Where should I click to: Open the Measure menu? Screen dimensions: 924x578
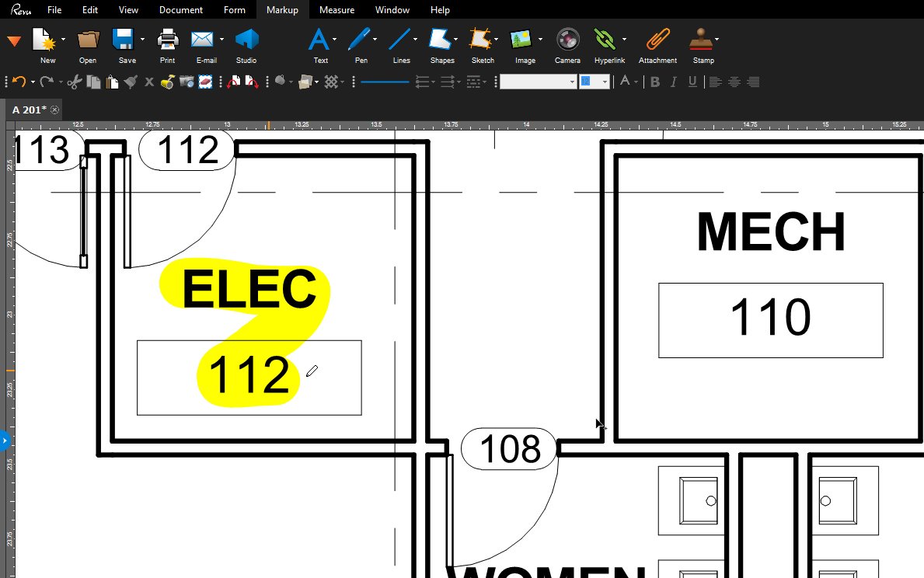336,10
